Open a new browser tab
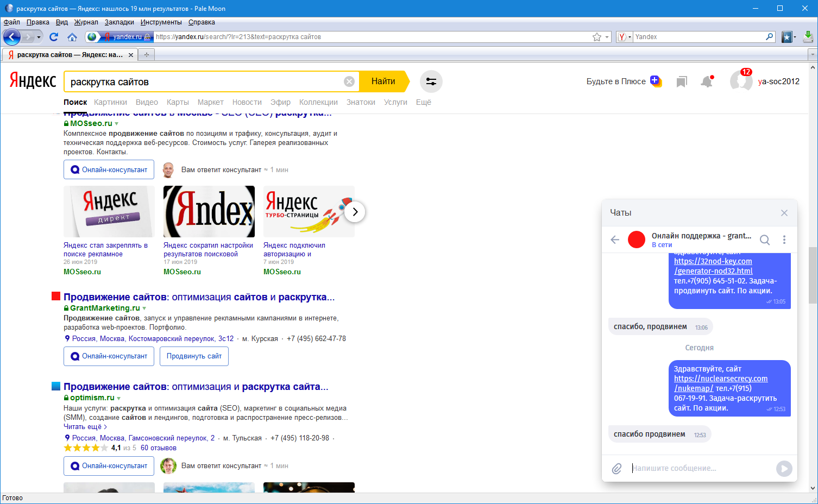818x504 pixels. (146, 55)
